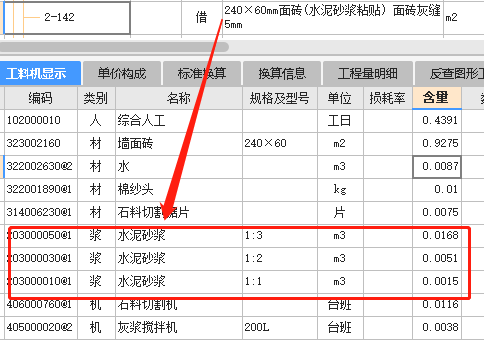Click 机 category cell in 灰浆搅拌机 row
Screen dimensions: 484x360
click(96, 328)
